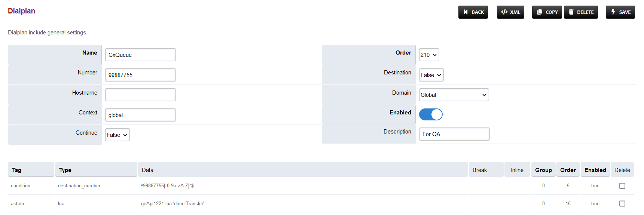Click the Number field with 99887755
The width and height of the screenshot is (644, 215).
tap(140, 75)
